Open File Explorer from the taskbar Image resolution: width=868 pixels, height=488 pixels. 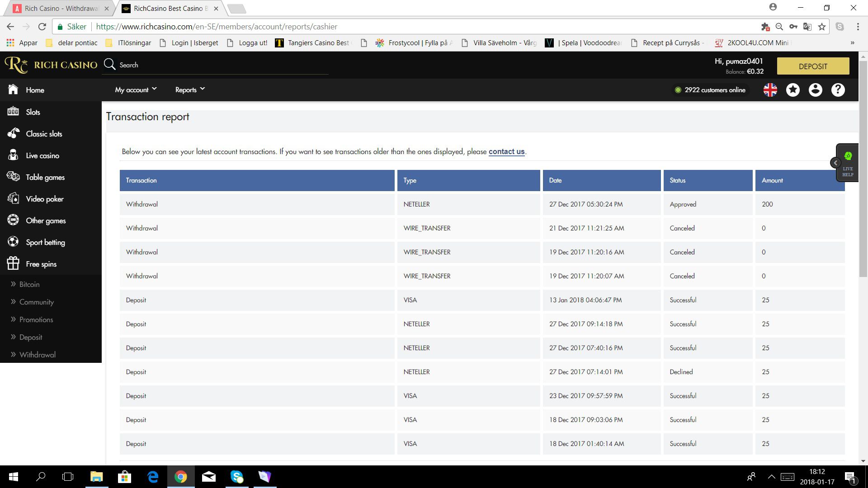[x=97, y=477]
